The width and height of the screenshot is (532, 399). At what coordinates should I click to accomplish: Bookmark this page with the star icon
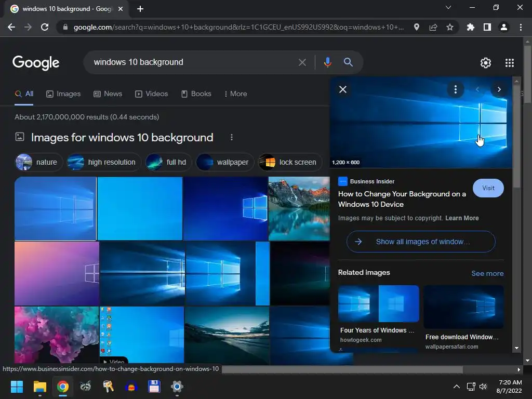pos(450,27)
